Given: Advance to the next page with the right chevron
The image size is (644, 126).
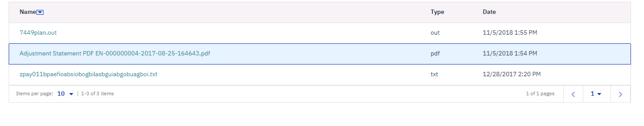Looking at the screenshot, I should (x=620, y=94).
